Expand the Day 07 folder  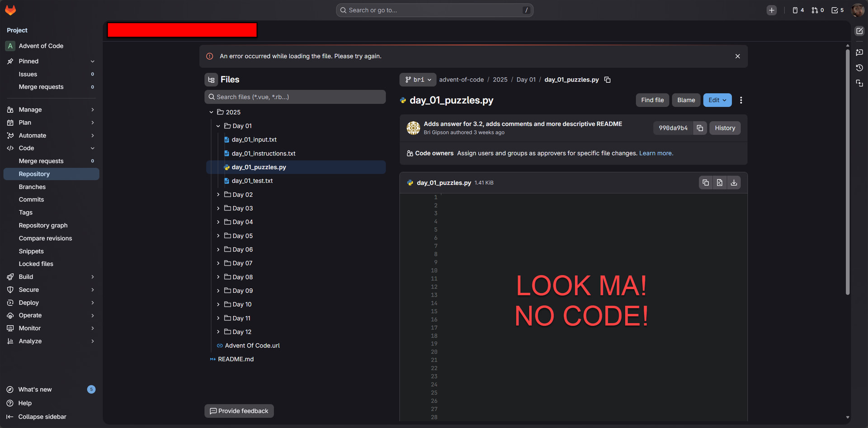pos(218,263)
